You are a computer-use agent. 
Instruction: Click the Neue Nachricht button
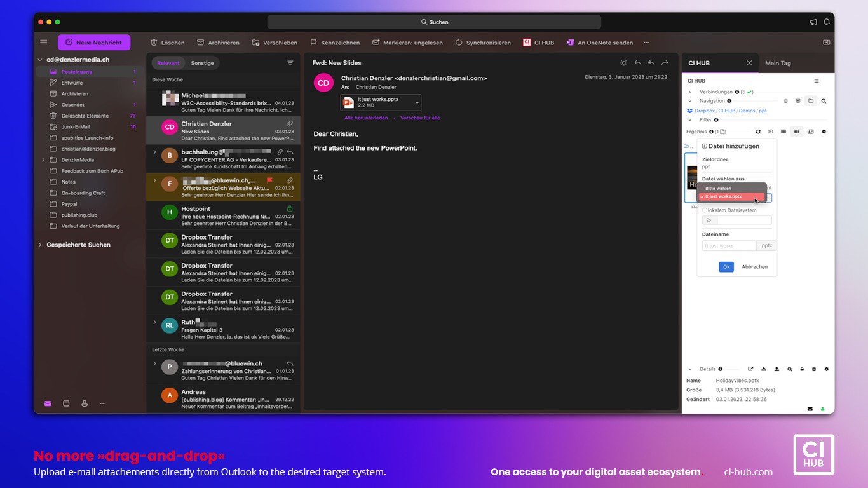[x=94, y=43]
